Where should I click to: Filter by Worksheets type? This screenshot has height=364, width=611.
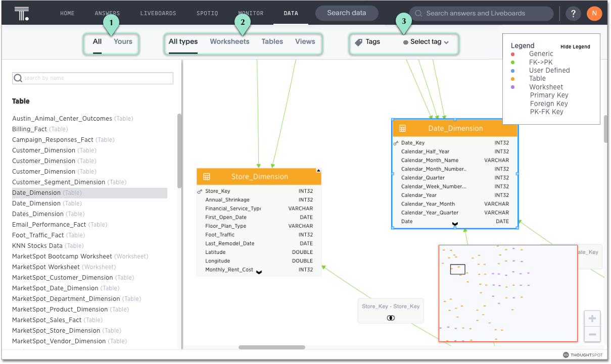point(229,42)
